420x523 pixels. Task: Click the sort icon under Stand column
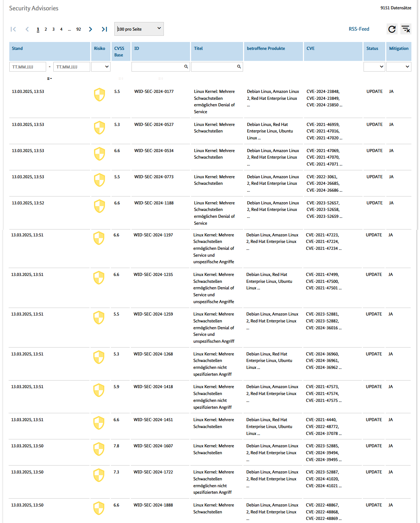50,79
